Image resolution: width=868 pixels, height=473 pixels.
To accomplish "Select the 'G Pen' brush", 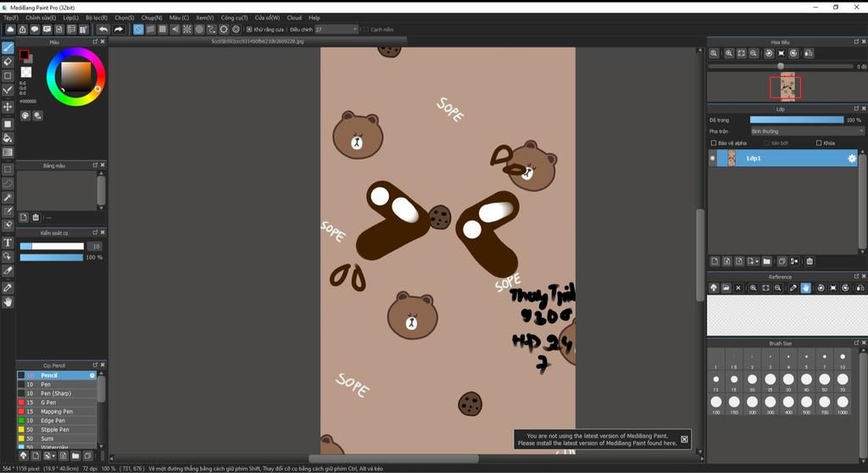I will [57, 403].
